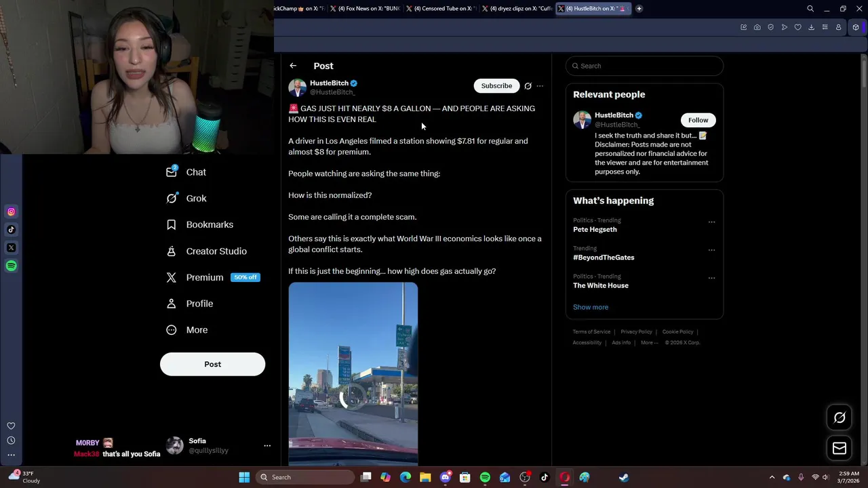Open the sidebar heart bookmarks icon
The width and height of the screenshot is (868, 488).
pos(11,426)
